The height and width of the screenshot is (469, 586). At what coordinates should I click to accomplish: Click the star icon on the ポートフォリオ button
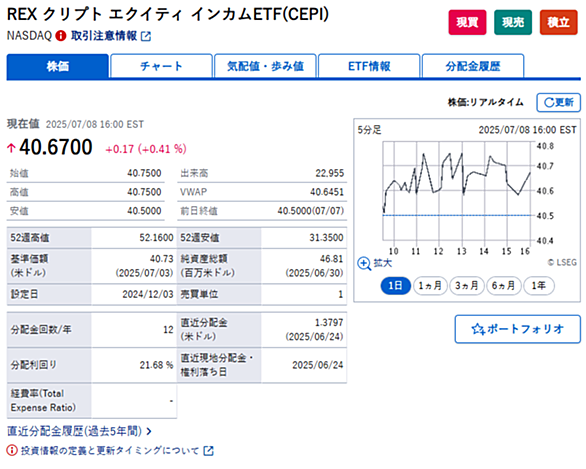tap(478, 329)
